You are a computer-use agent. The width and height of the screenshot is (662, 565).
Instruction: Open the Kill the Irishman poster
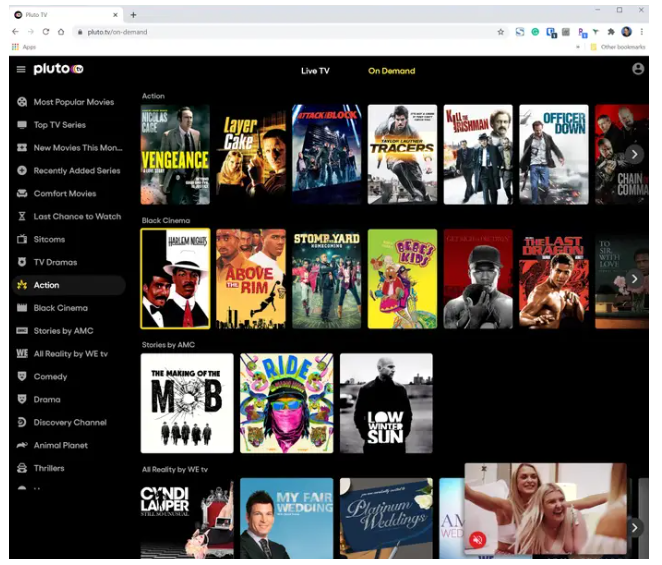[478, 155]
